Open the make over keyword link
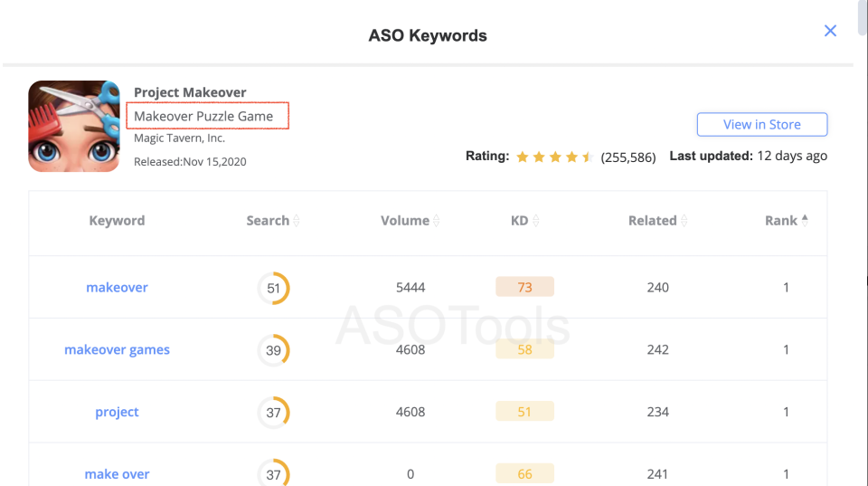868x486 pixels. point(117,474)
